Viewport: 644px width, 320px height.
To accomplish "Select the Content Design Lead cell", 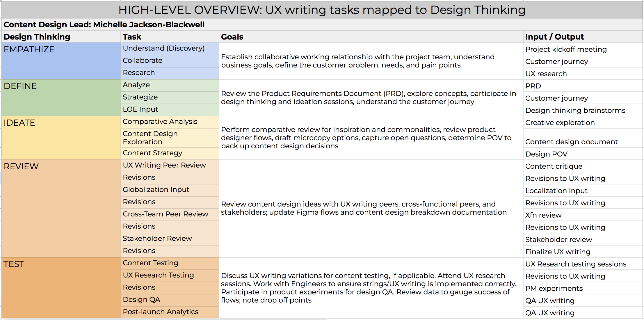I will click(104, 25).
